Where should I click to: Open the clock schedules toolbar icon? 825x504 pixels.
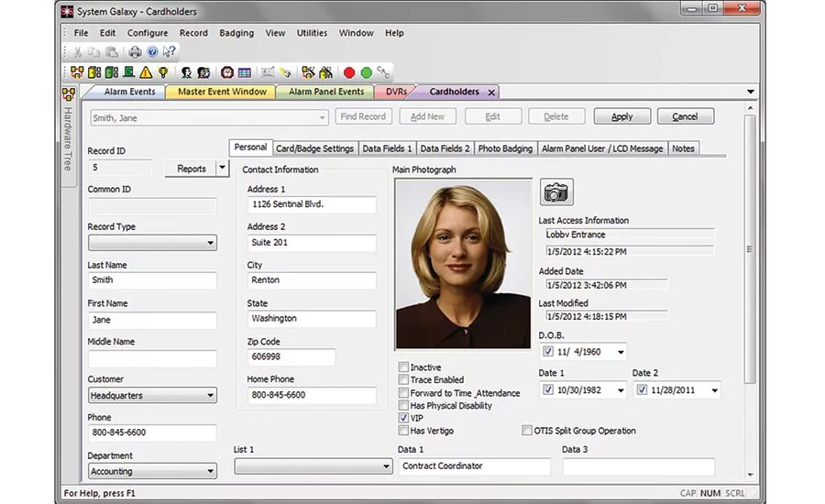(226, 72)
